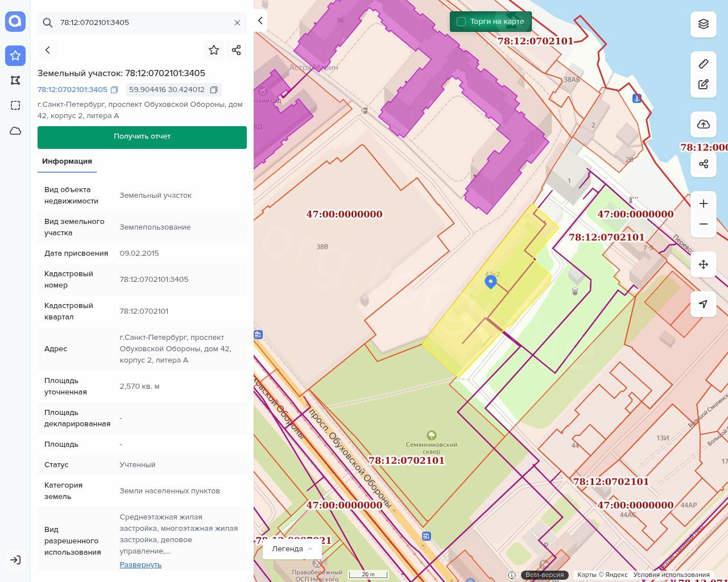
Task: Add parcel to favorites with star
Action: click(x=214, y=50)
